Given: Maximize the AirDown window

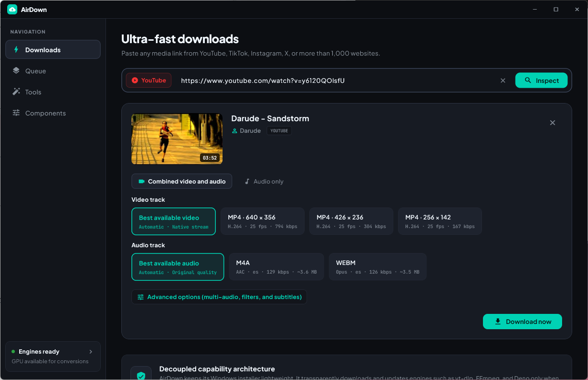Looking at the screenshot, I should click(556, 10).
